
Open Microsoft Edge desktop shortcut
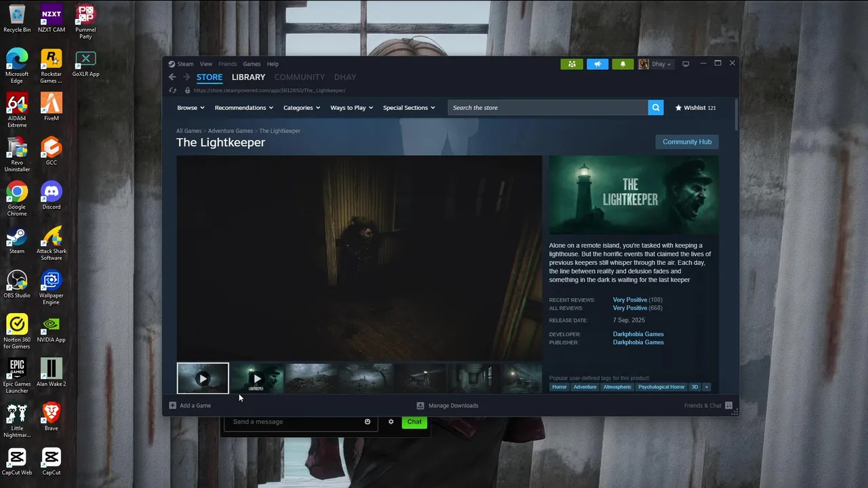click(17, 66)
